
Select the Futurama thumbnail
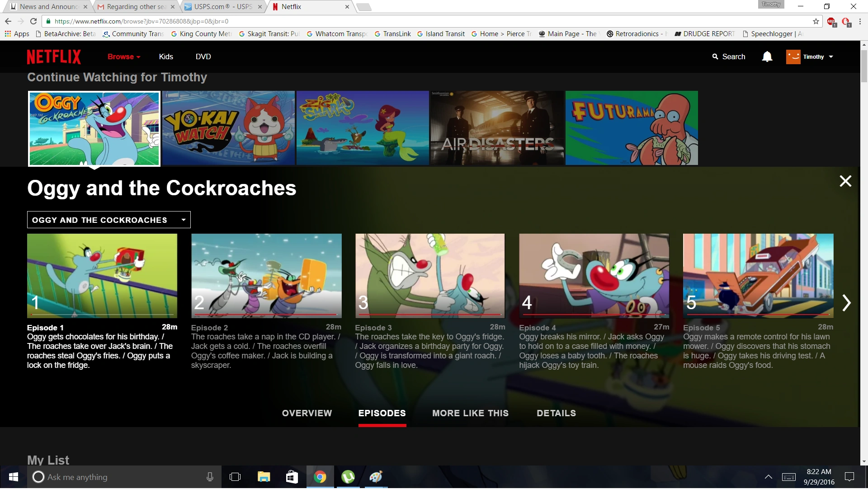632,128
